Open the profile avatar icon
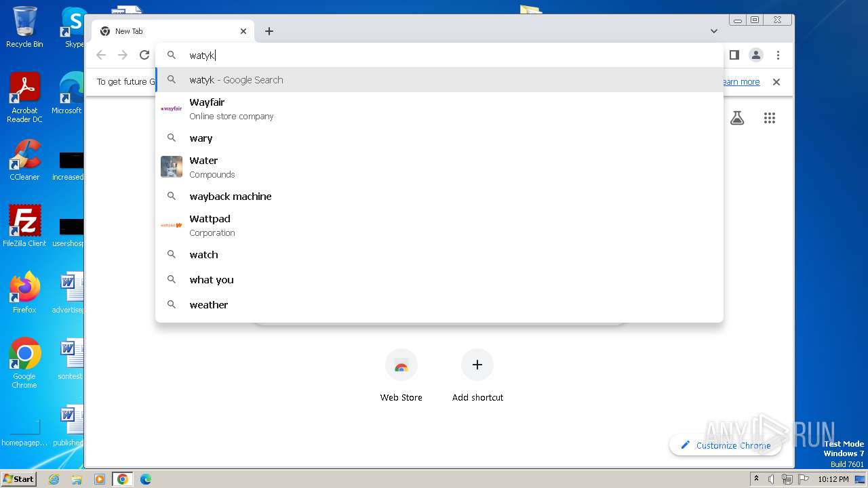868x488 pixels. click(756, 55)
